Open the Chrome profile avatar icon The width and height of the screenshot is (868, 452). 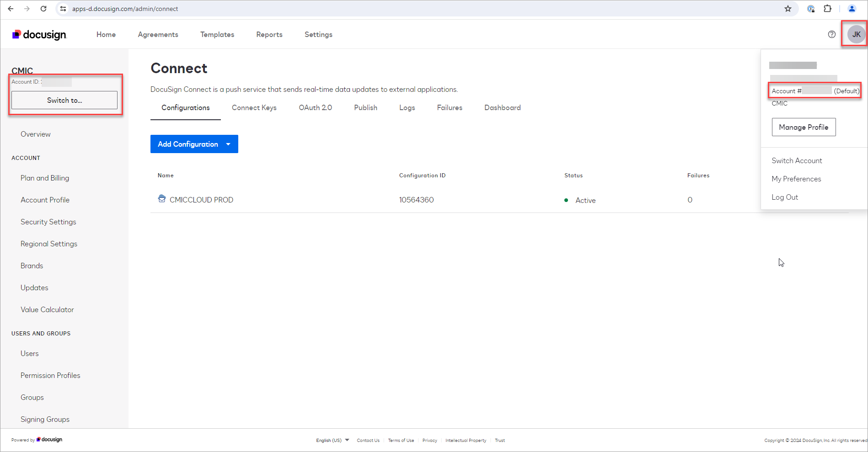[x=852, y=9]
